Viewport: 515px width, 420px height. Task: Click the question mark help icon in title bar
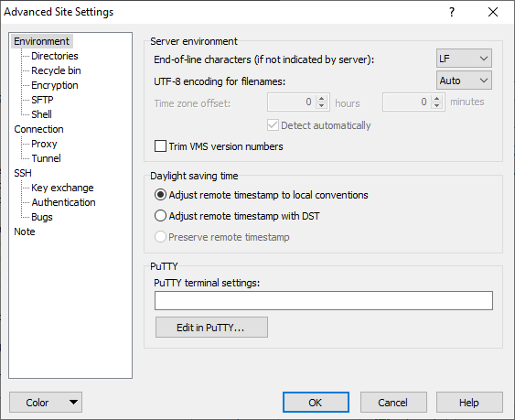pos(452,12)
